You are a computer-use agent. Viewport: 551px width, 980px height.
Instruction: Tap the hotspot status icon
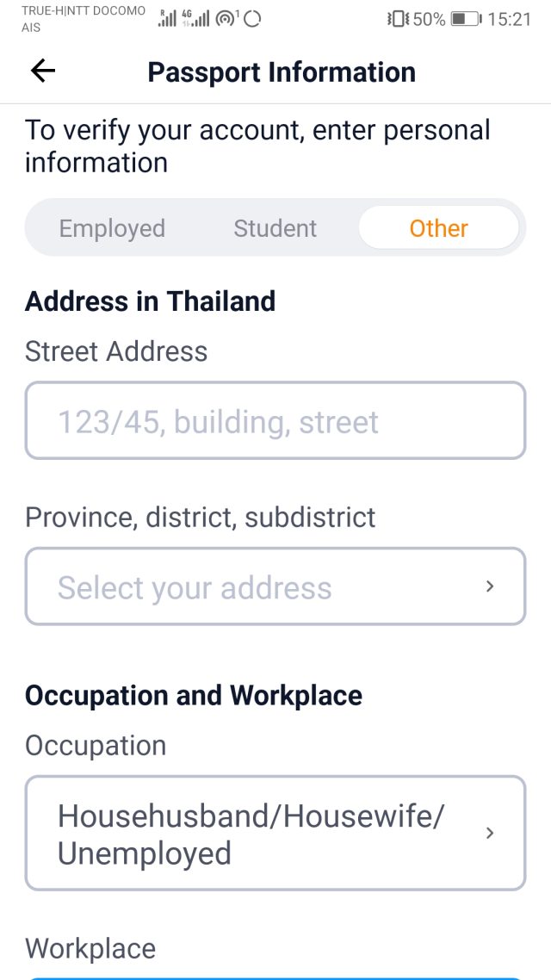(227, 18)
